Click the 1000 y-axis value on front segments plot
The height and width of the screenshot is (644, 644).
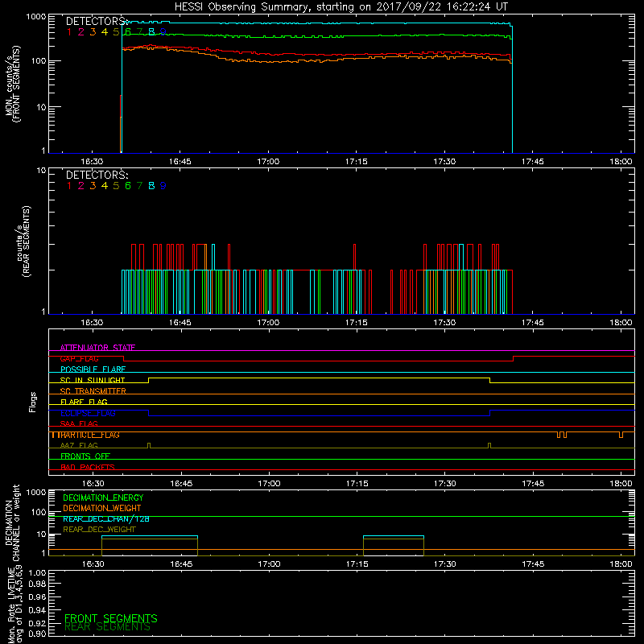pyautogui.click(x=35, y=17)
